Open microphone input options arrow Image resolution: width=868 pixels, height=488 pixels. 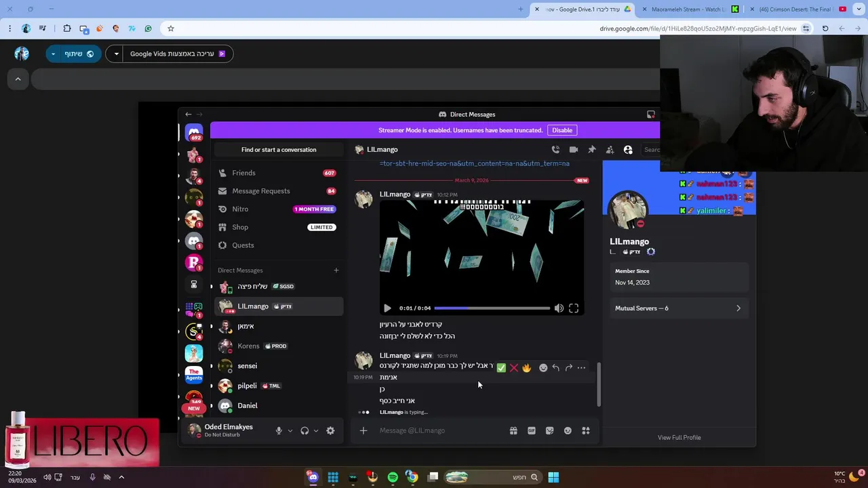pyautogui.click(x=290, y=430)
